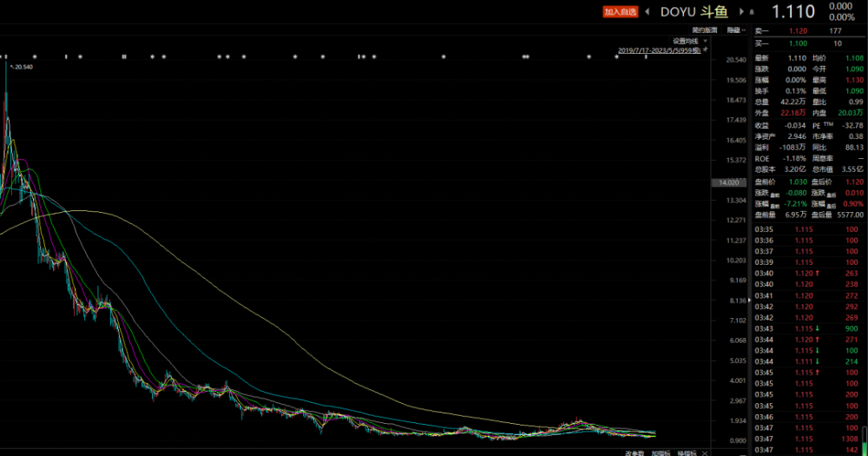868x456 pixels.
Task: Select the 20.540 peak price label on the chart
Action: click(x=22, y=67)
